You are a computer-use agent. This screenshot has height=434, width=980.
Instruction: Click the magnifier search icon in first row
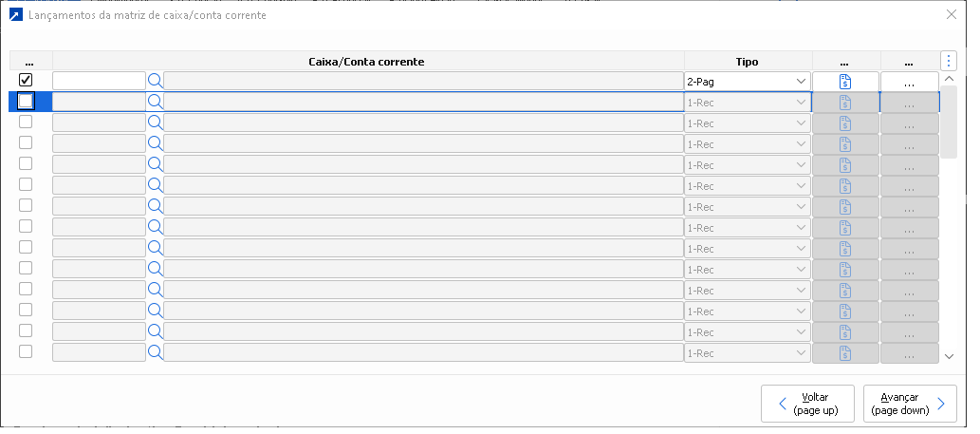pyautogui.click(x=156, y=82)
